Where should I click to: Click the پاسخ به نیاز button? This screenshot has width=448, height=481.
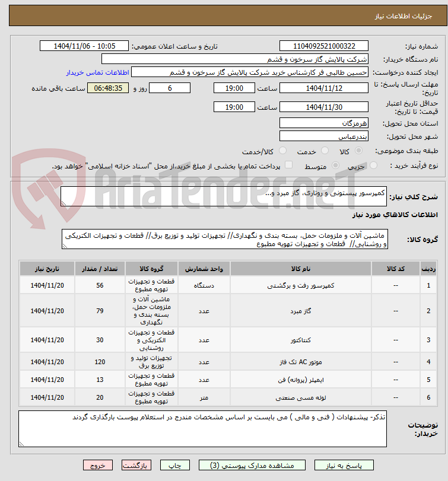[344, 466]
